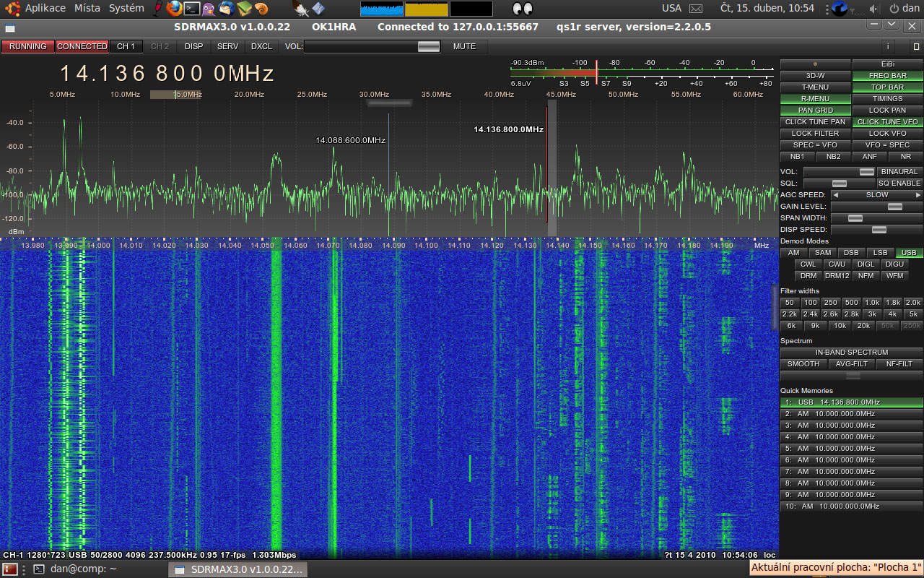The width and height of the screenshot is (924, 578).
Task: Click the SDRMAX window menu icon
Action: coord(9,27)
